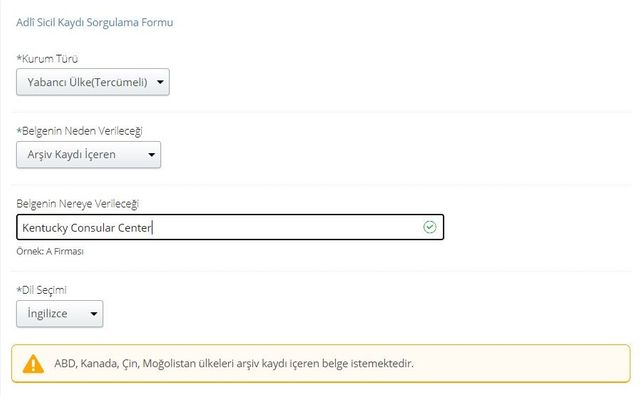Screen dimensions: 640x396
Task: Click the *Kurum Türü label
Action: click(x=47, y=59)
